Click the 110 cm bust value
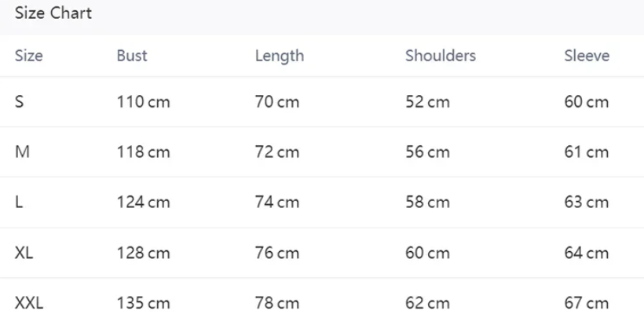Screen dimensions: 644x325 click(143, 102)
